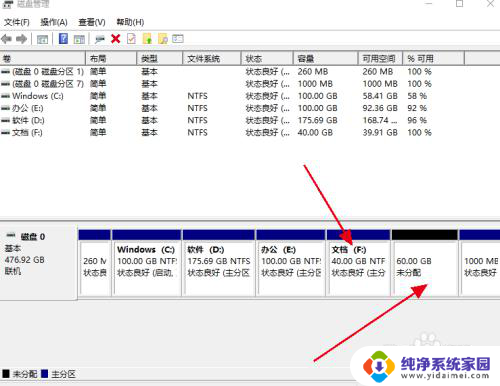
Task: Click the drive icon beside 办公 (E:) row
Action: pyautogui.click(x=5, y=109)
